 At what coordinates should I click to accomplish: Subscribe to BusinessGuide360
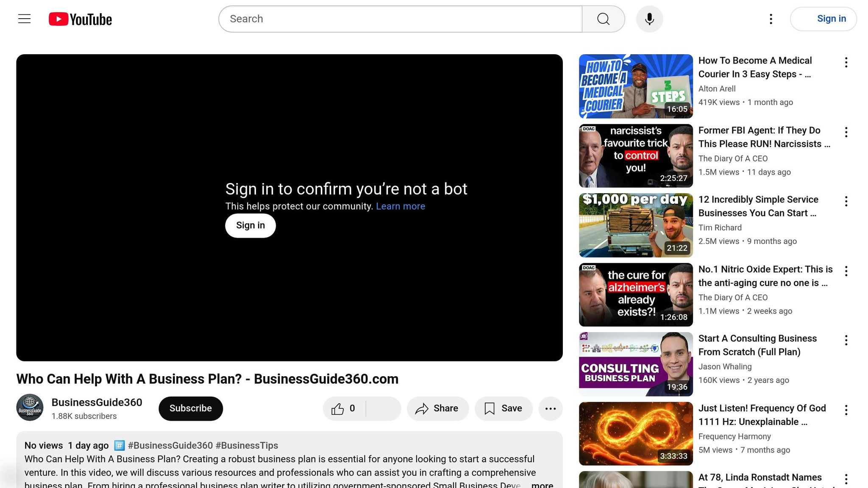click(x=191, y=408)
